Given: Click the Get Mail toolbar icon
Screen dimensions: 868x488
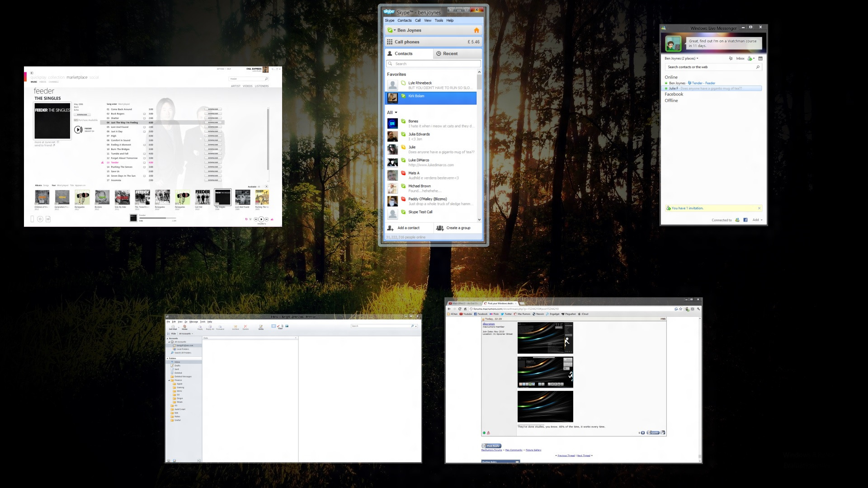Looking at the screenshot, I should pos(173,327).
